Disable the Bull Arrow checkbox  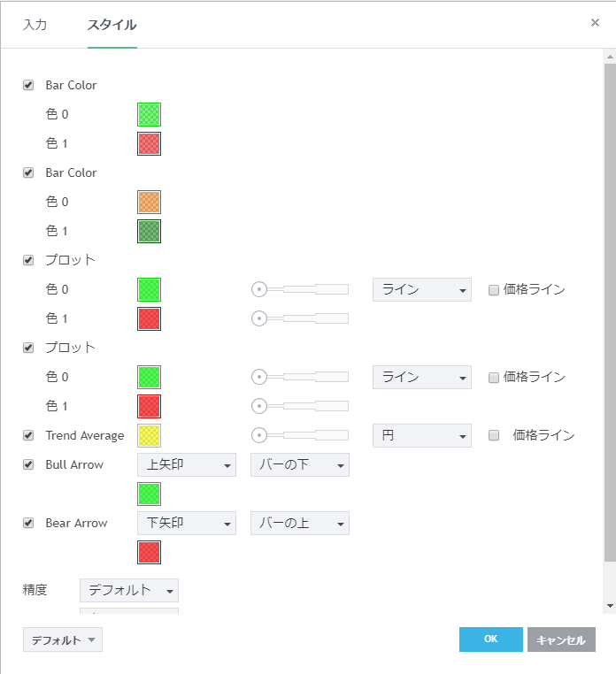28,464
